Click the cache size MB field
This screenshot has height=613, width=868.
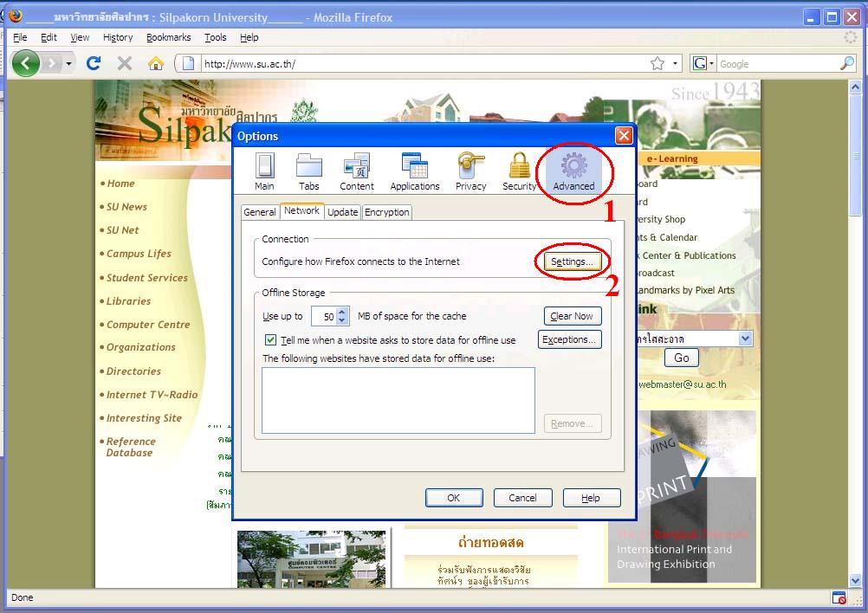[324, 317]
